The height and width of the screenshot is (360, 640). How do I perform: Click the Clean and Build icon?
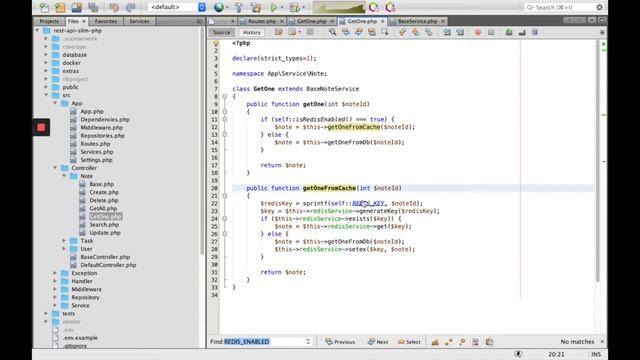tap(256, 7)
